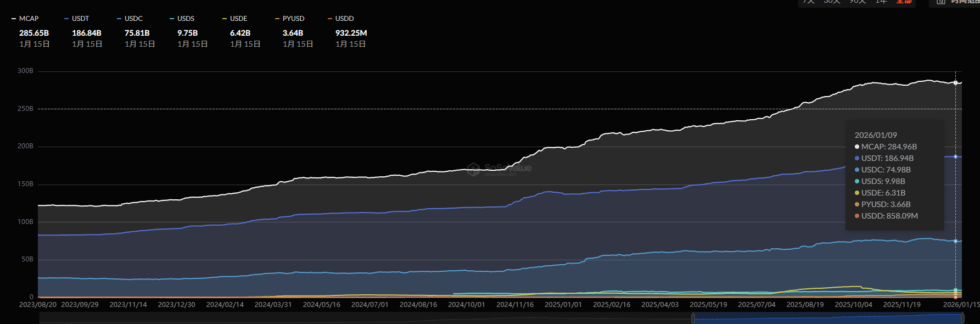Click the USDC data point on hover line
The height and width of the screenshot is (324, 980).
point(955,241)
